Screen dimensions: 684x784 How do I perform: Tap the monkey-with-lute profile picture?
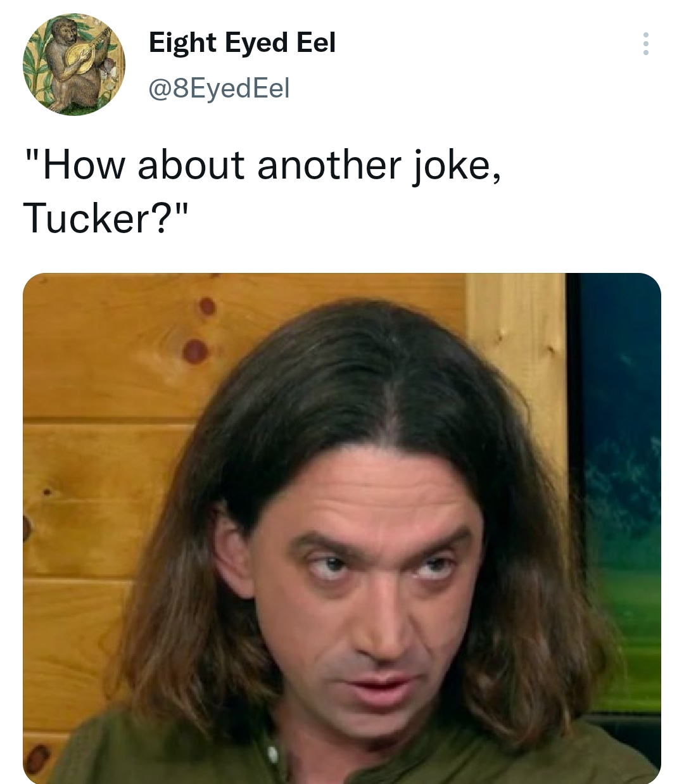click(x=74, y=65)
